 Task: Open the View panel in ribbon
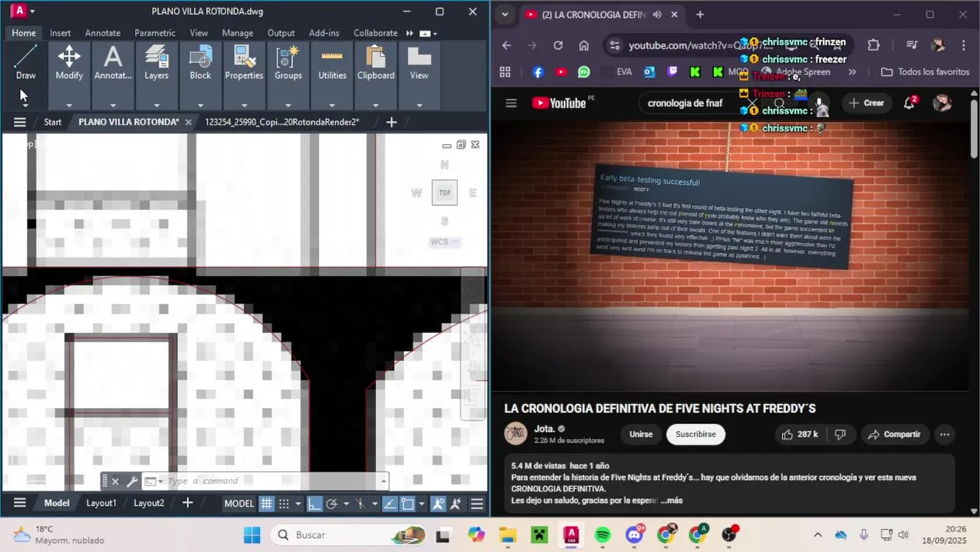coord(419,63)
